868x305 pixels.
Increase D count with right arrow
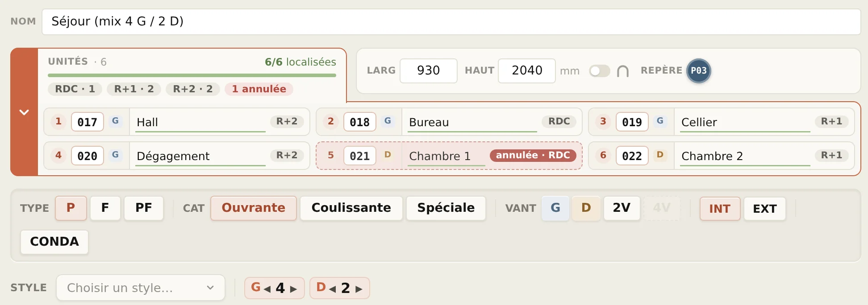(359, 289)
